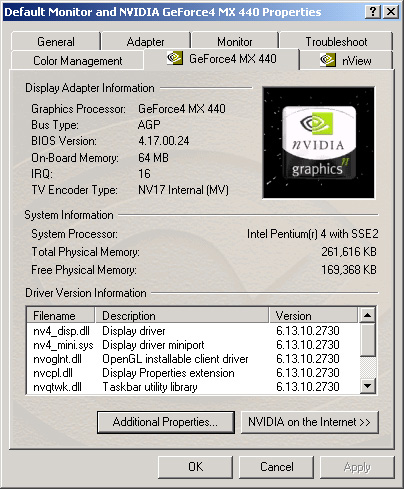The width and height of the screenshot is (404, 489).
Task: Click the NVIDIA icon on GeForce4 MX 440 tab
Action: 175,58
